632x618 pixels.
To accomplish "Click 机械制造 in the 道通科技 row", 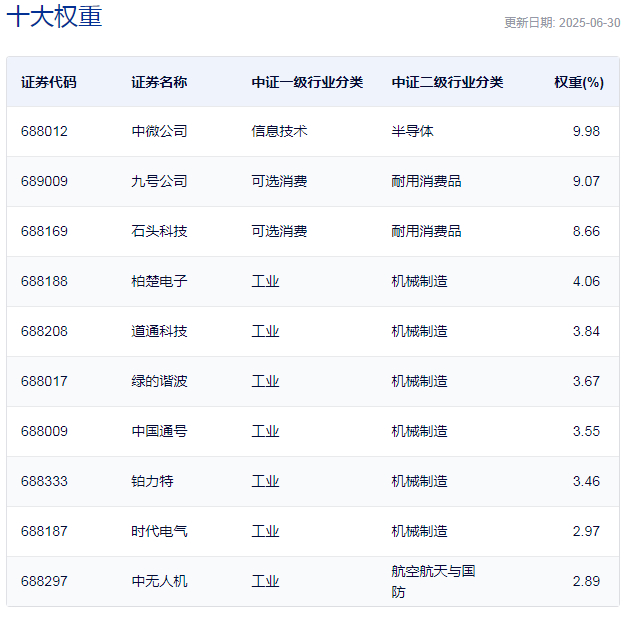I will click(x=420, y=331).
